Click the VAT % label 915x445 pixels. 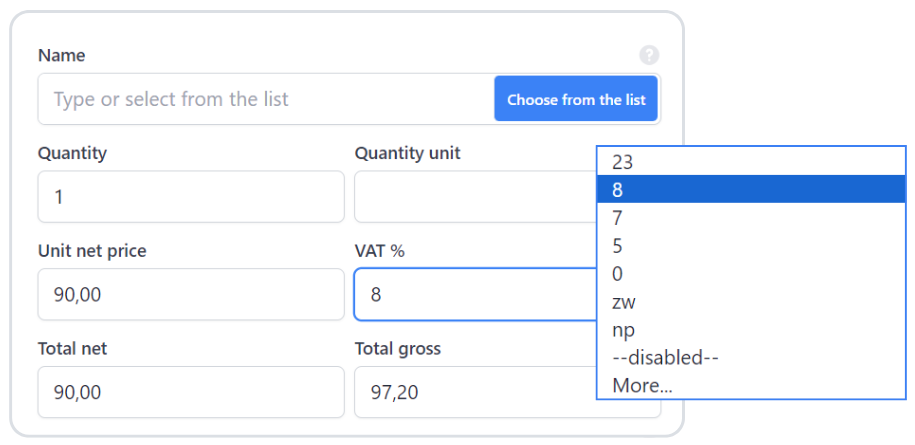tap(379, 251)
